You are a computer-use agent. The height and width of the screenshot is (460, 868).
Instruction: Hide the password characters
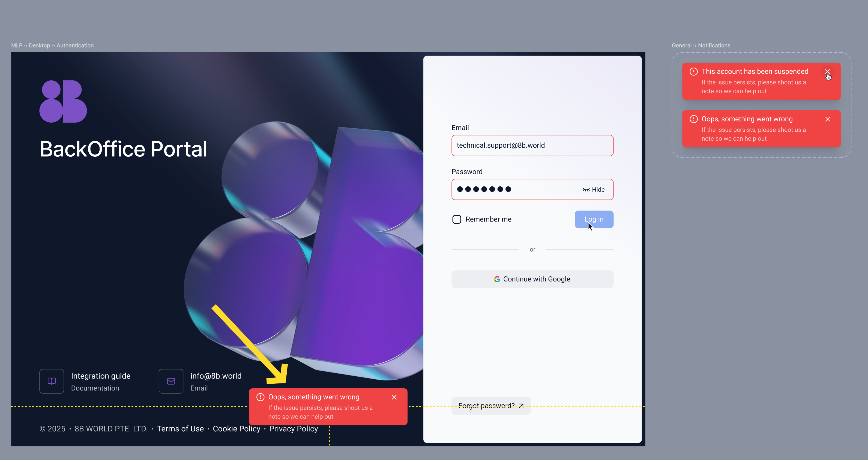click(x=594, y=189)
